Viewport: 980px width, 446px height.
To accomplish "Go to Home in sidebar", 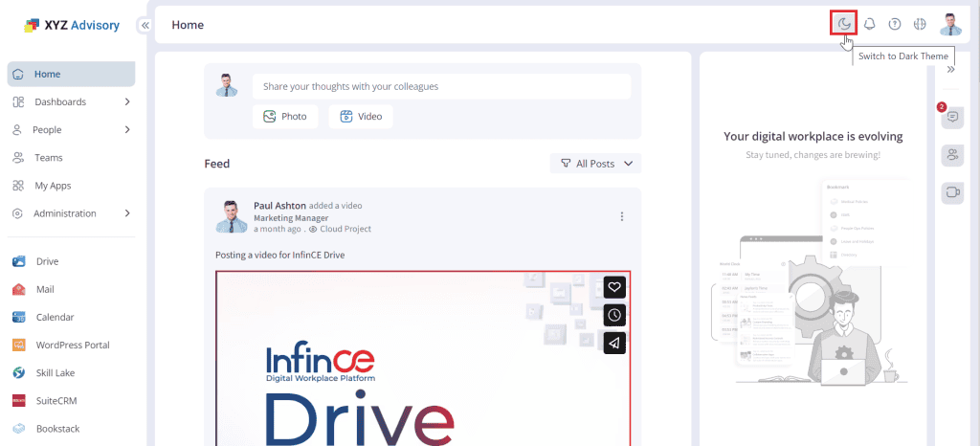I will coord(71,74).
